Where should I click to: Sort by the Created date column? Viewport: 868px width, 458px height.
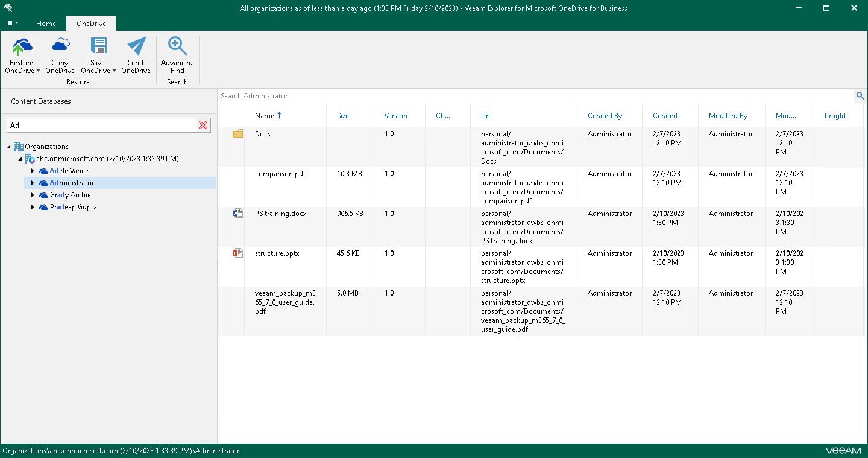(x=665, y=116)
